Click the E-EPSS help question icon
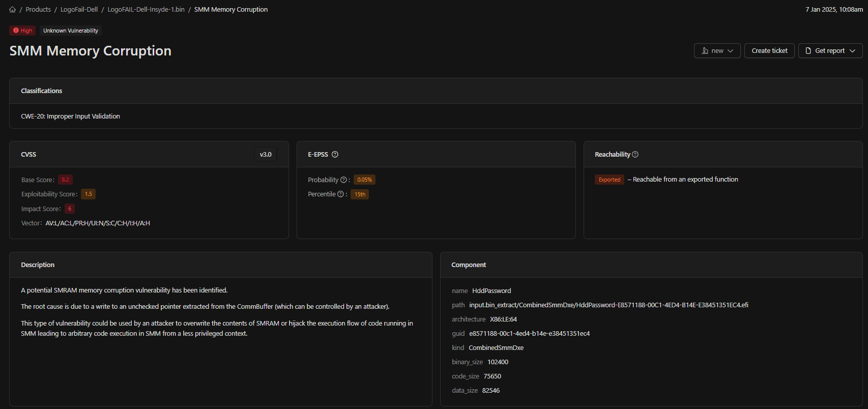Image resolution: width=868 pixels, height=409 pixels. click(x=335, y=155)
